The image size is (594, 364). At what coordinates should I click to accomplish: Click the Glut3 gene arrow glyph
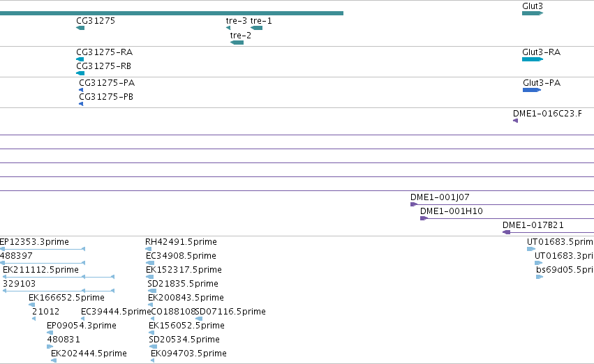pos(533,13)
